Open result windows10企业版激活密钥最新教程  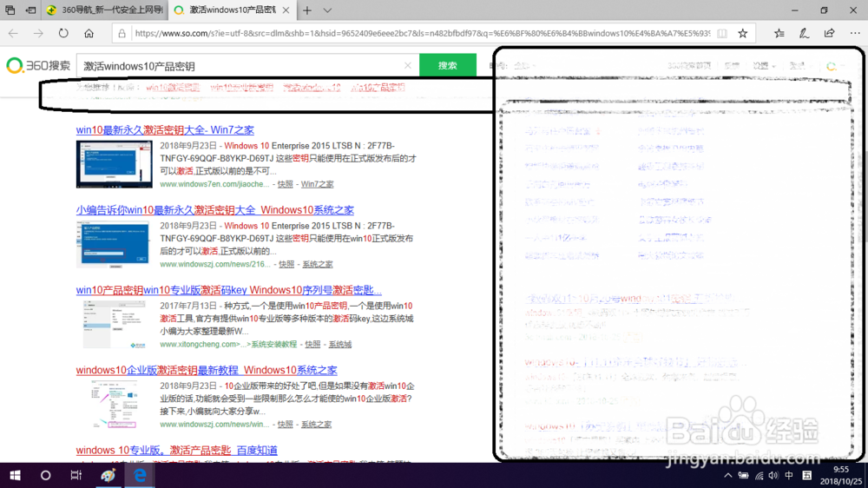(207, 370)
